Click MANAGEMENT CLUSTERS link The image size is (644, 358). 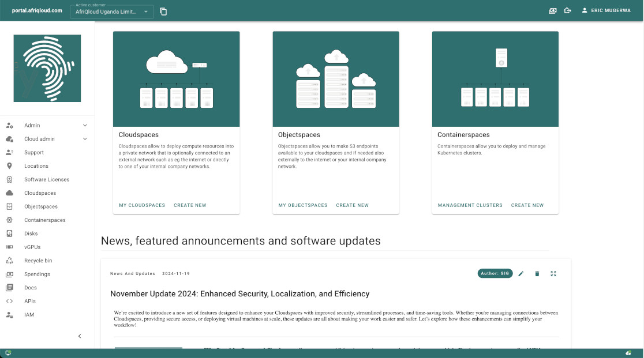(x=470, y=205)
